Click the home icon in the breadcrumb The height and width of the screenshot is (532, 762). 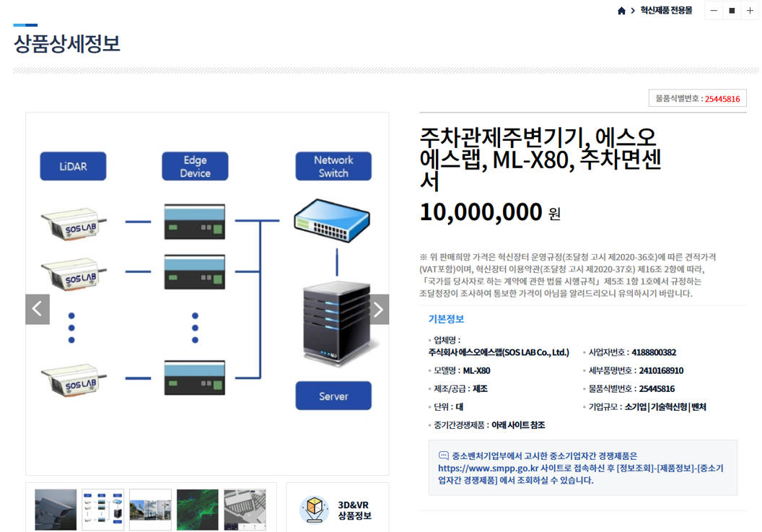[621, 10]
